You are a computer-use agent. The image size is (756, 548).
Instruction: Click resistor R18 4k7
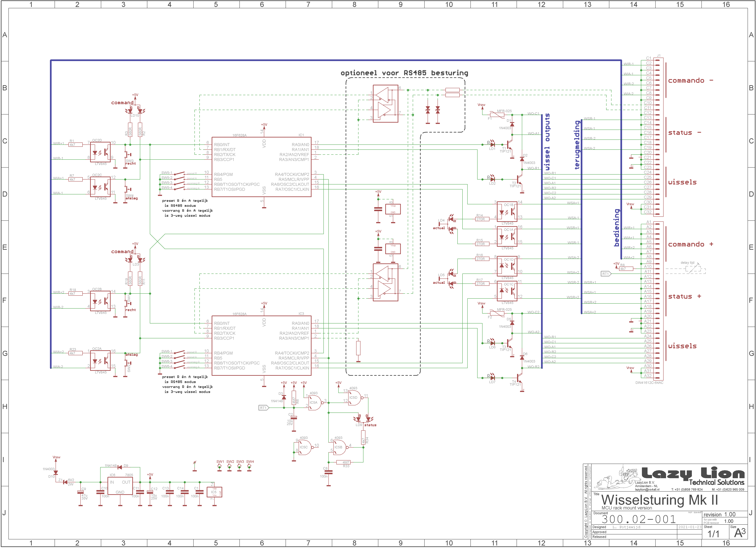76,294
